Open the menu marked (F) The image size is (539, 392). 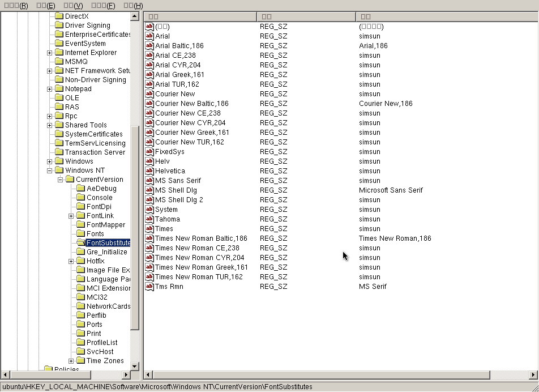(x=103, y=6)
